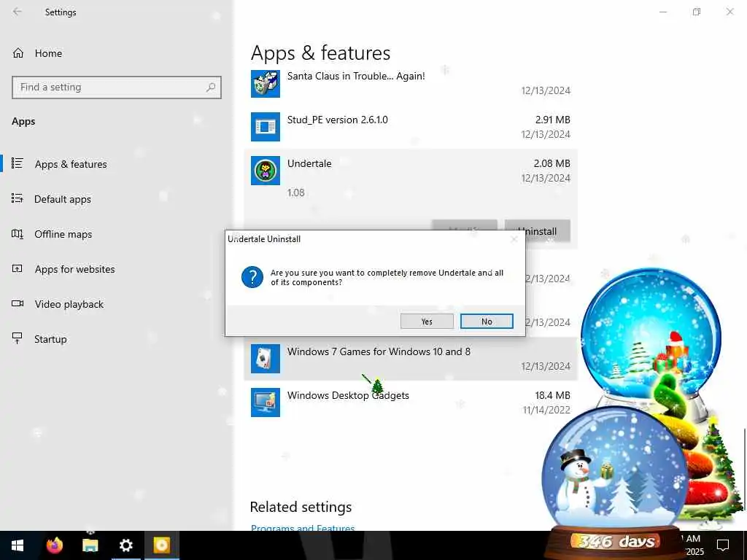Viewport: 747px width, 560px height.
Task: Cancel the uninstall by clicking No
Action: 487,322
